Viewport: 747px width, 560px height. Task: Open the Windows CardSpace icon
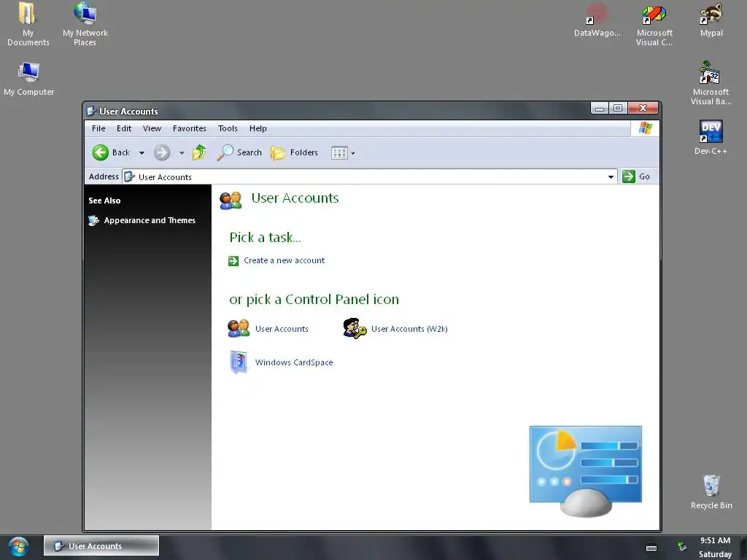click(239, 362)
